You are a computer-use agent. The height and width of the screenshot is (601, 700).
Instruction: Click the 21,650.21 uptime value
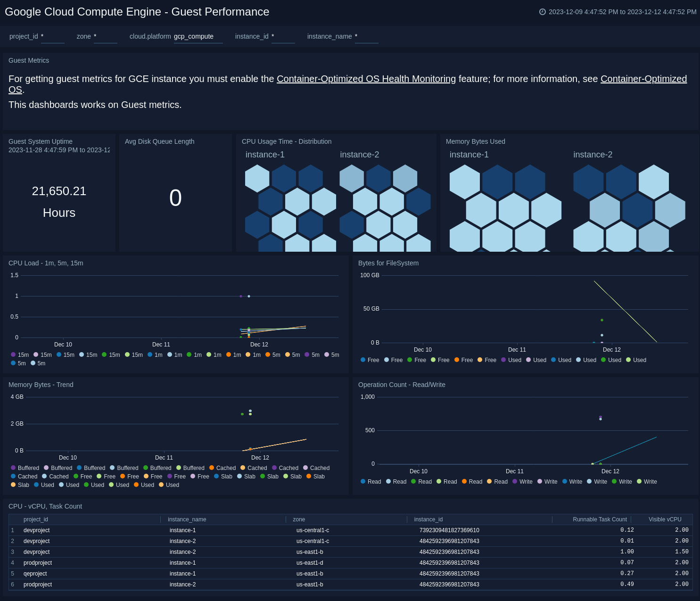(59, 191)
